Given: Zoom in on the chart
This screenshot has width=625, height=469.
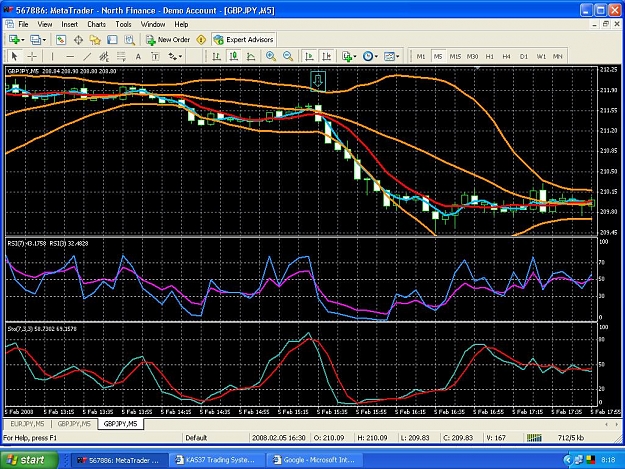Looking at the screenshot, I should [271, 57].
